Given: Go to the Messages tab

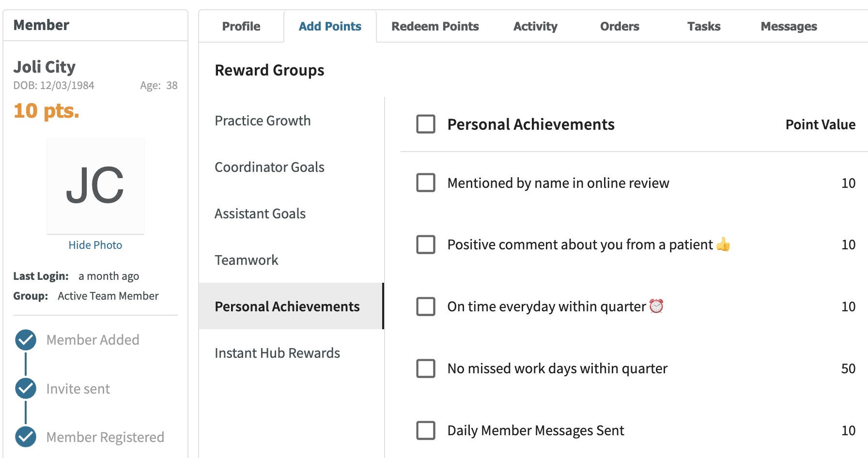Looking at the screenshot, I should pyautogui.click(x=789, y=26).
